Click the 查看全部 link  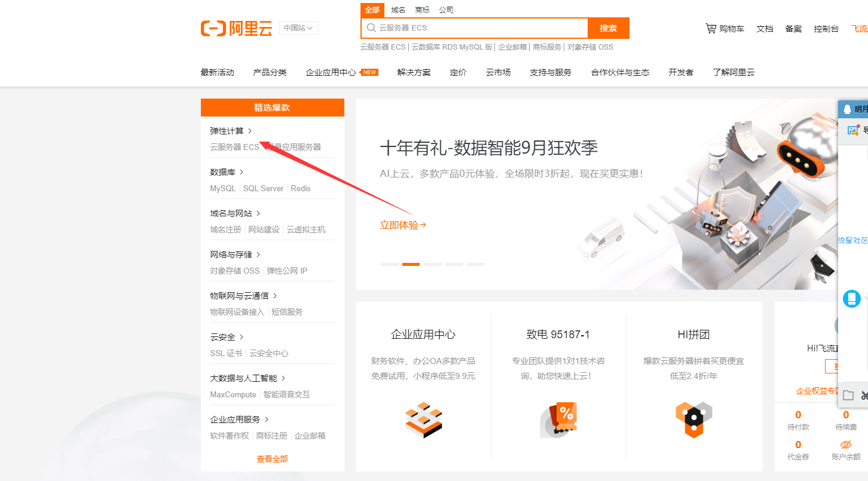[272, 459]
